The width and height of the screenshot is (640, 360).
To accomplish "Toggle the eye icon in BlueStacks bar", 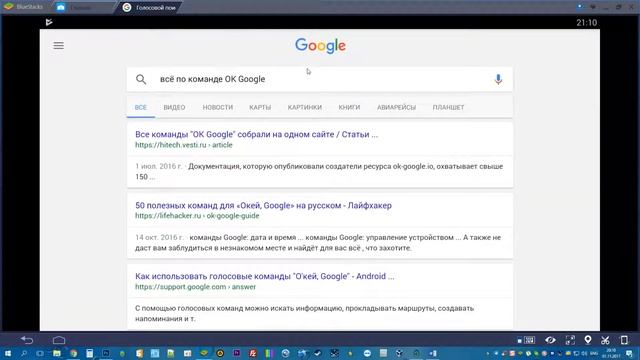I will 550,340.
